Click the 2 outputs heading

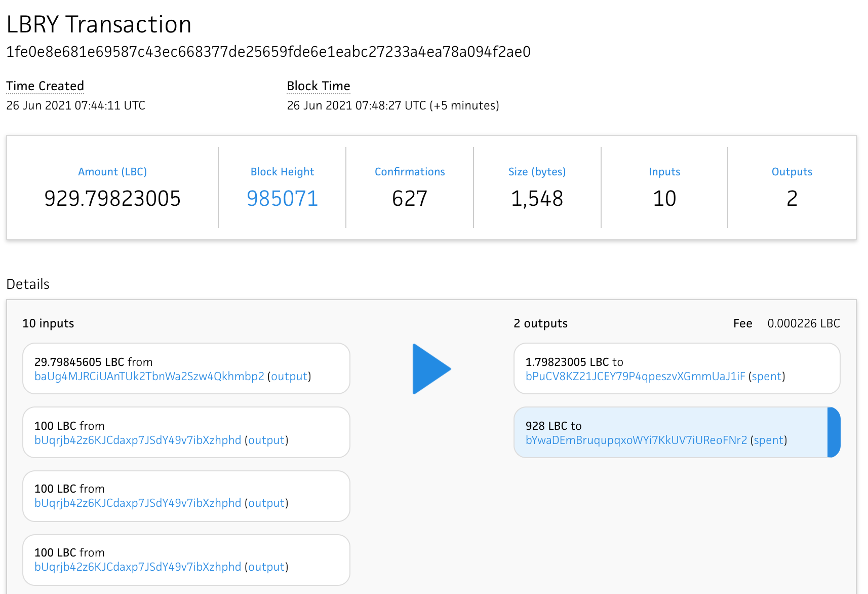540,323
